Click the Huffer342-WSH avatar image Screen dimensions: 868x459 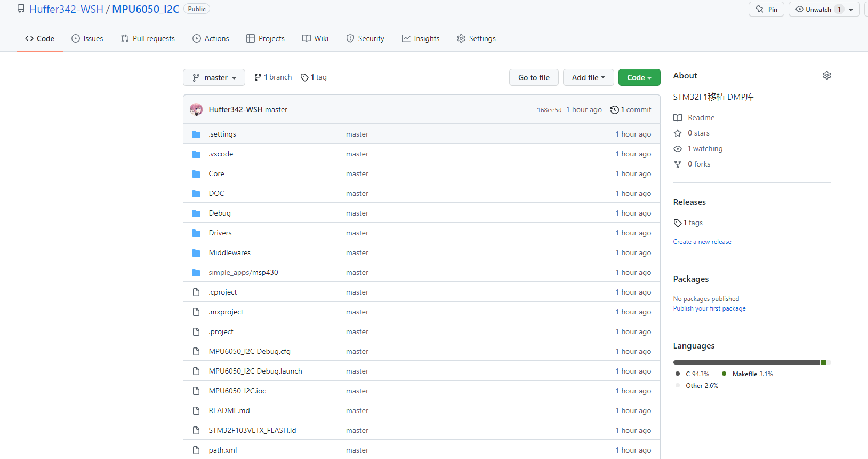point(196,109)
